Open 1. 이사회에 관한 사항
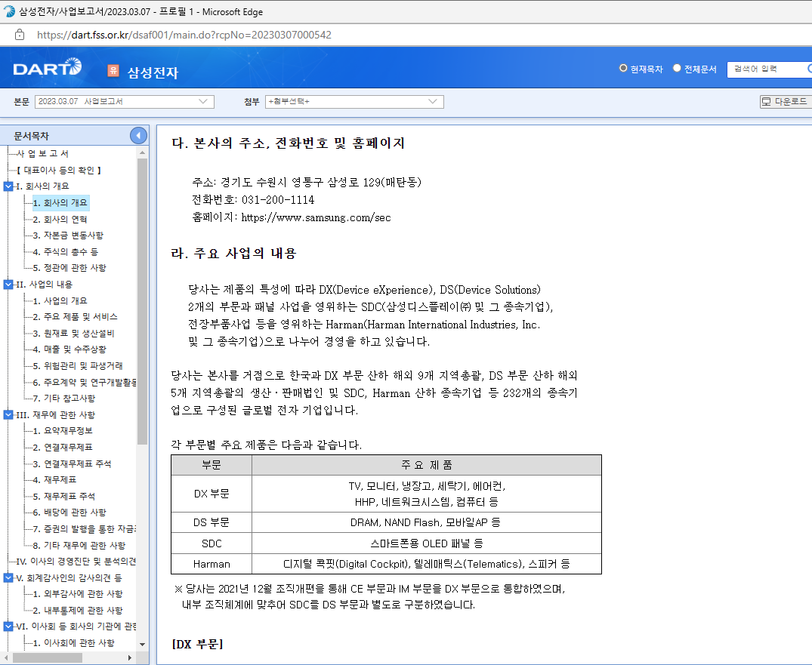 coord(73,643)
